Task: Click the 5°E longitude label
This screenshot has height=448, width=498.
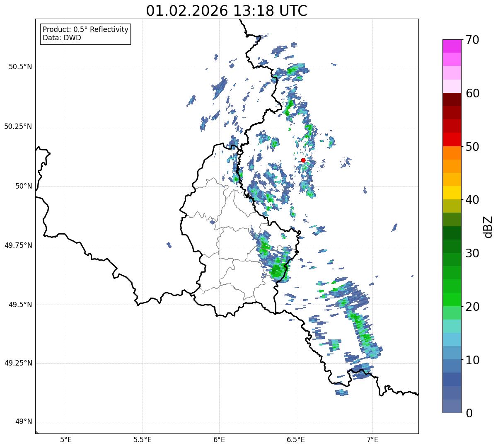Action: (66, 439)
